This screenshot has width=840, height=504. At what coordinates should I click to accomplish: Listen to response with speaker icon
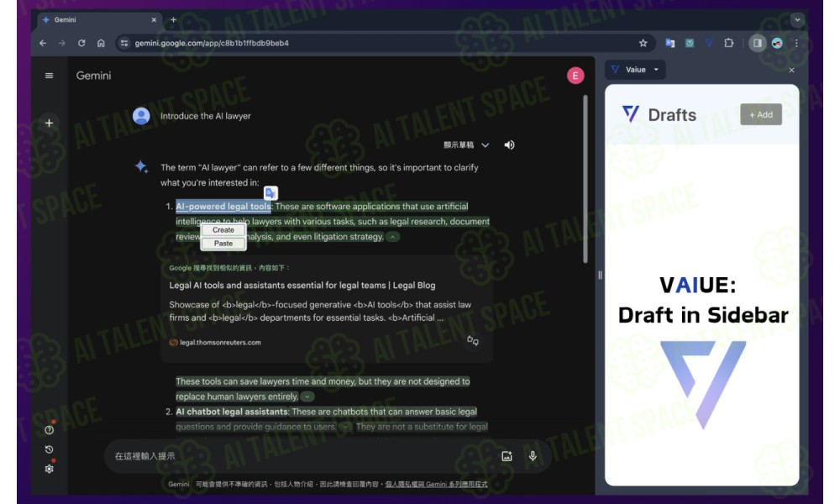[x=509, y=144]
